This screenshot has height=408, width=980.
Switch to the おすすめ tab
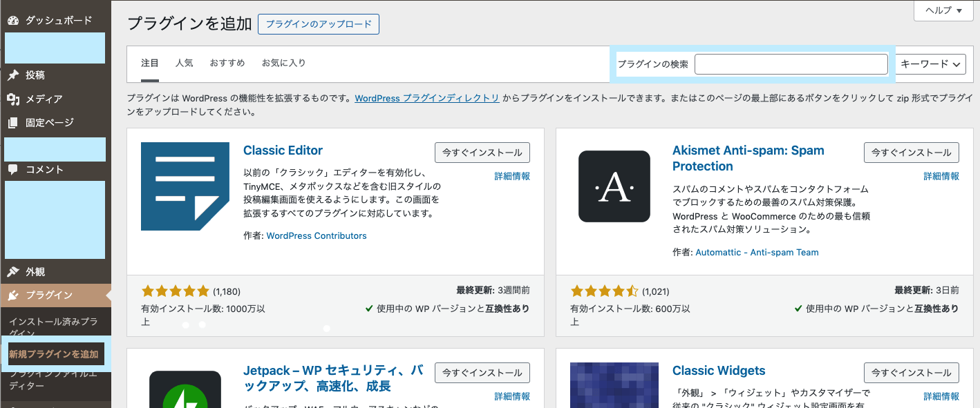point(227,63)
